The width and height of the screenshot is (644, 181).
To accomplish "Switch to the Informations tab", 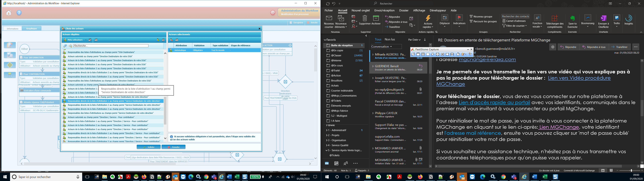I will (x=13, y=29).
